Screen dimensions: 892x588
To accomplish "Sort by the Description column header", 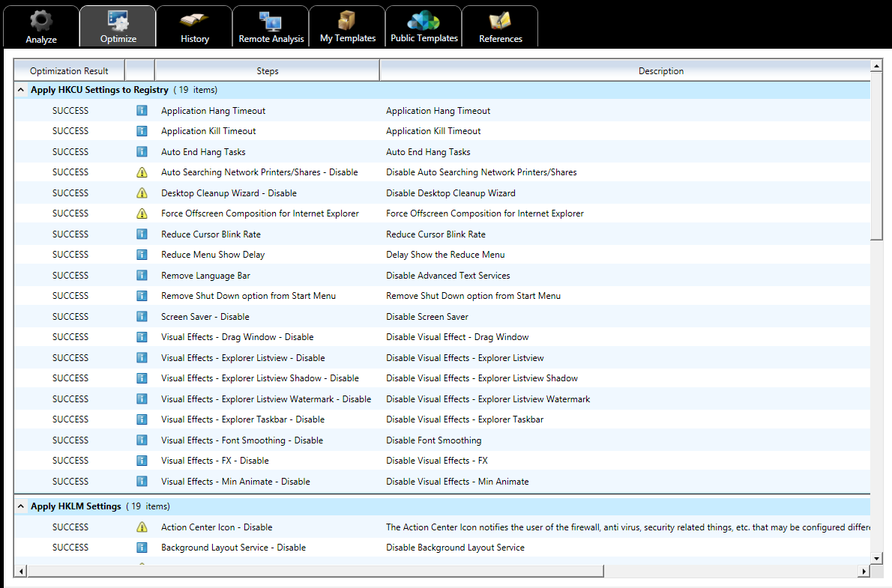I will click(625, 71).
